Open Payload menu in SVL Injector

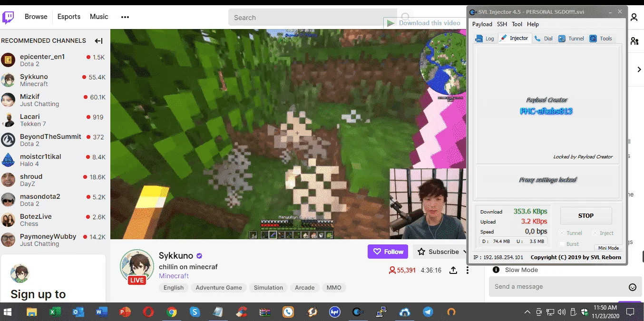tap(482, 24)
